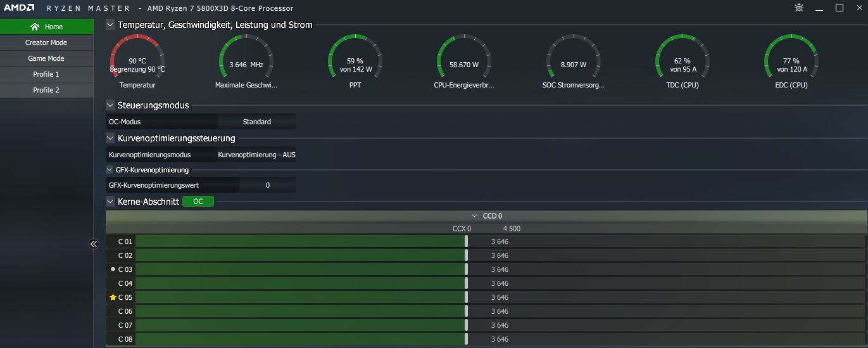Image resolution: width=868 pixels, height=348 pixels.
Task: Collapse the Steuerungsmodus section
Action: (111, 105)
